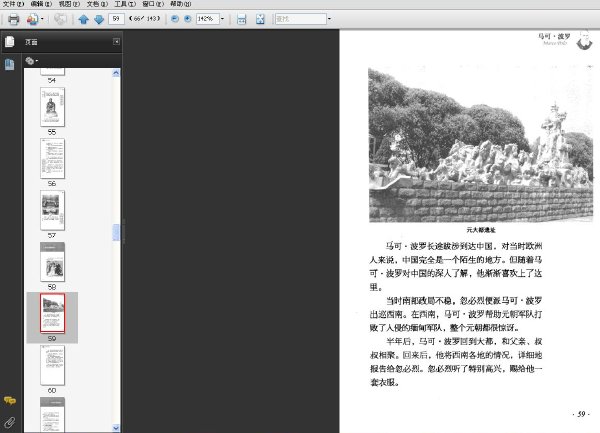Screen dimensions: 600x433
Task: Click the caption 元大都遗址
Action: 481,230
